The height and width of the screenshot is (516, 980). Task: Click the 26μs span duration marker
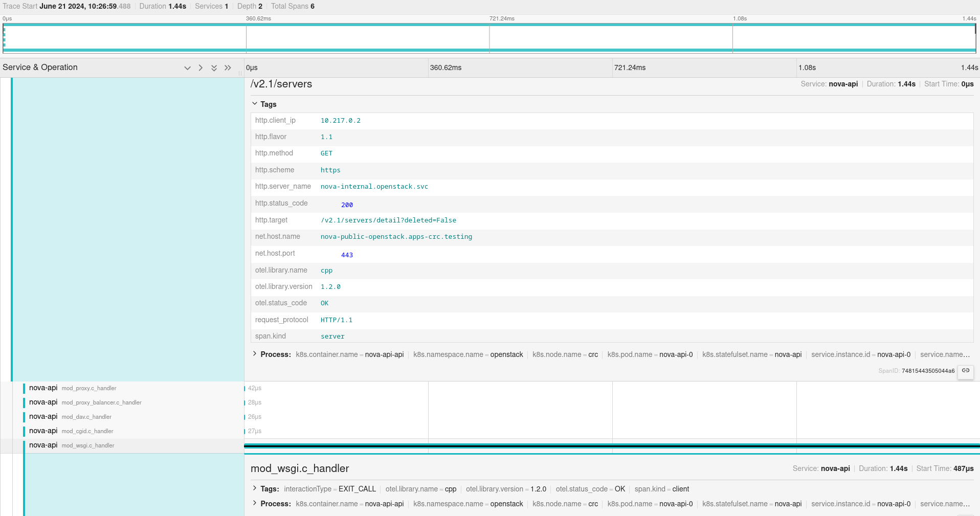254,417
